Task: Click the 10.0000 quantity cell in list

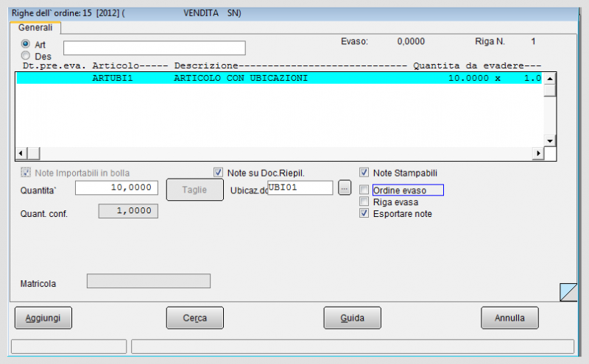Action: click(468, 78)
